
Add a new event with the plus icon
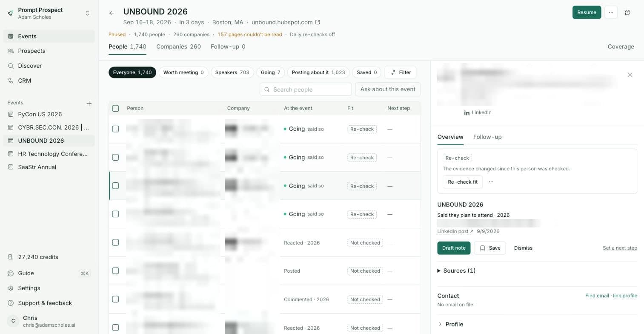click(89, 103)
